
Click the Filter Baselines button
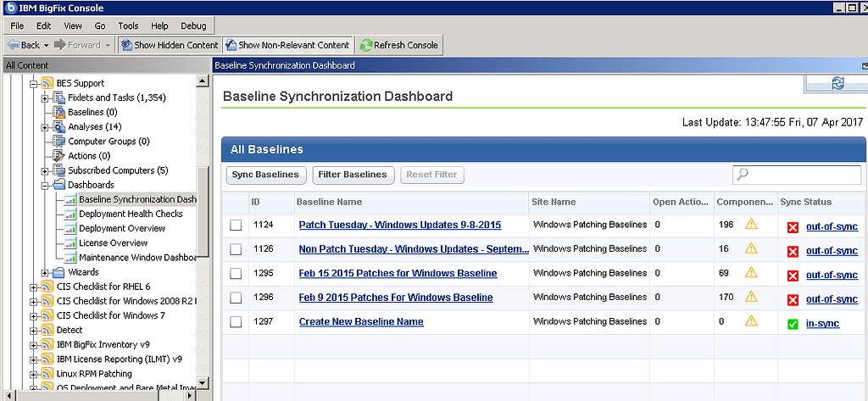353,175
